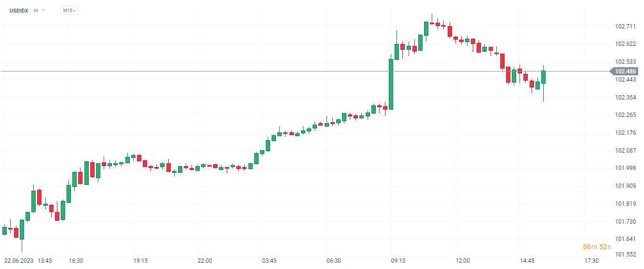Click the tallest green candle near 09:15
The image size is (644, 269).
[391, 84]
